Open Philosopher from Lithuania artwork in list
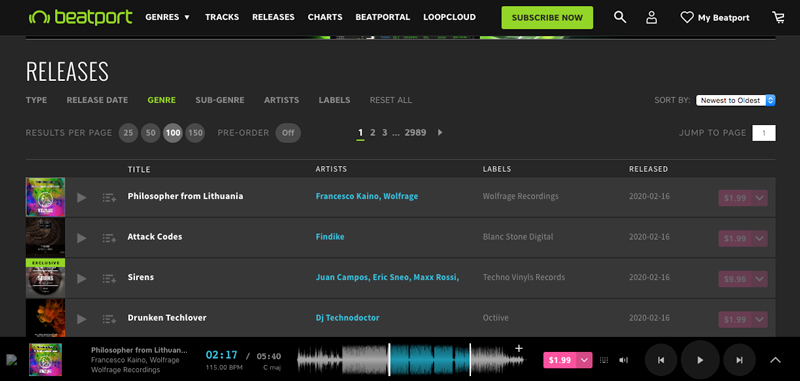 45,197
